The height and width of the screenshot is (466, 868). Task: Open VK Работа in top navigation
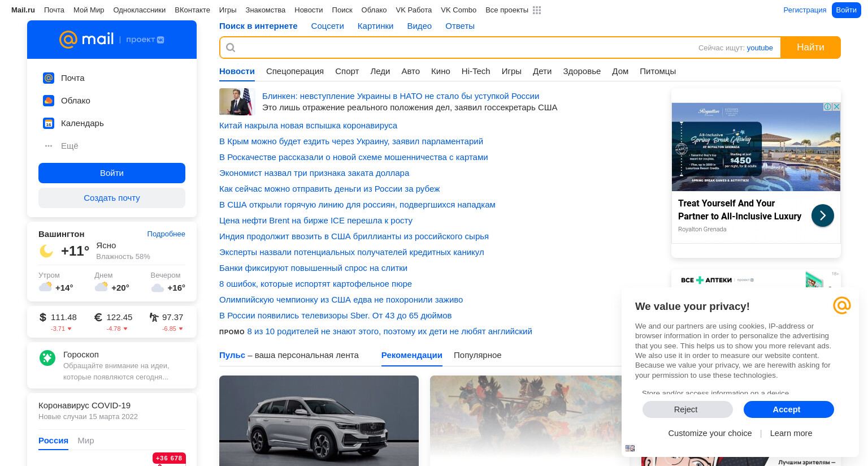click(414, 10)
